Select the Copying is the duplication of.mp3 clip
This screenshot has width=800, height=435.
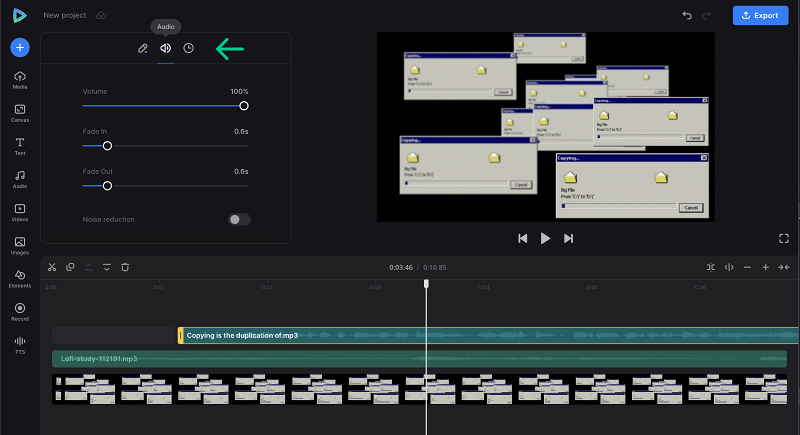click(x=487, y=336)
